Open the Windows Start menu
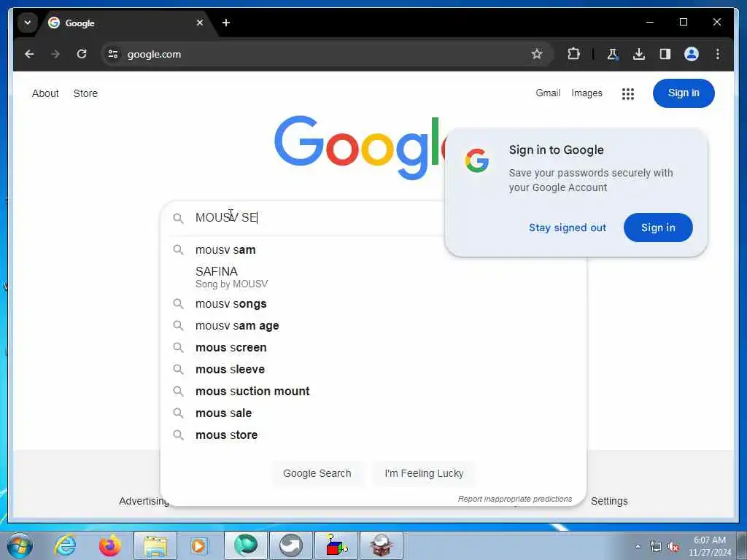The image size is (747, 560). [x=20, y=545]
